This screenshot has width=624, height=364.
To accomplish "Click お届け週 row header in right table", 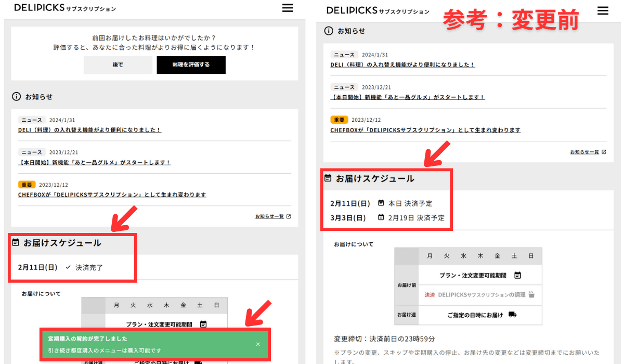I will 407,315.
